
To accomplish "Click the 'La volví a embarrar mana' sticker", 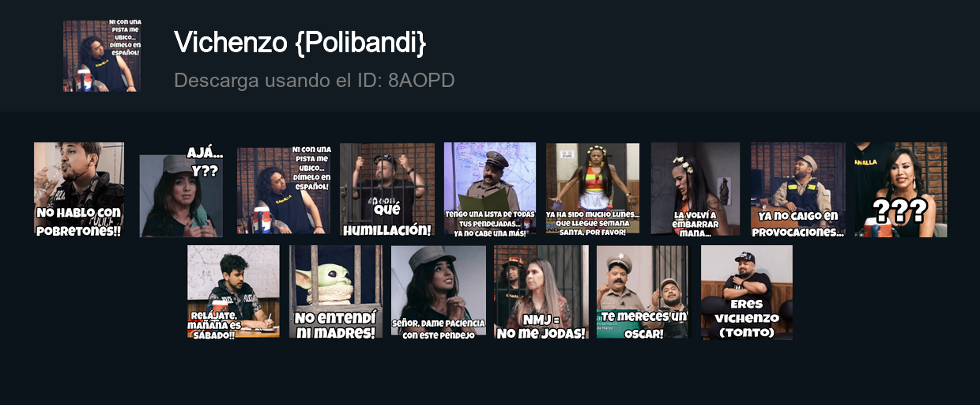I will pyautogui.click(x=695, y=190).
